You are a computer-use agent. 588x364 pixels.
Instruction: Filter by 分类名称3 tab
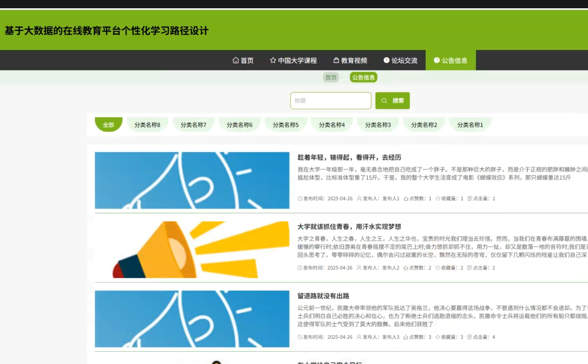(378, 125)
